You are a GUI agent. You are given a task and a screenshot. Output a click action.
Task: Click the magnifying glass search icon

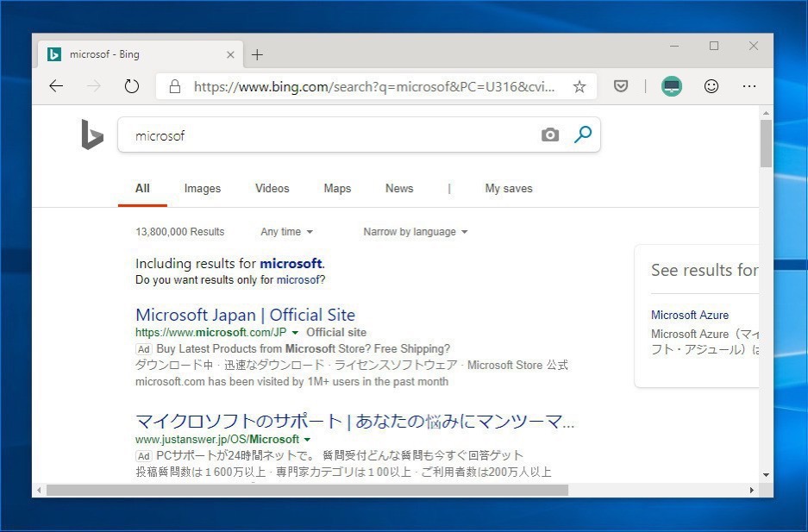coord(583,135)
